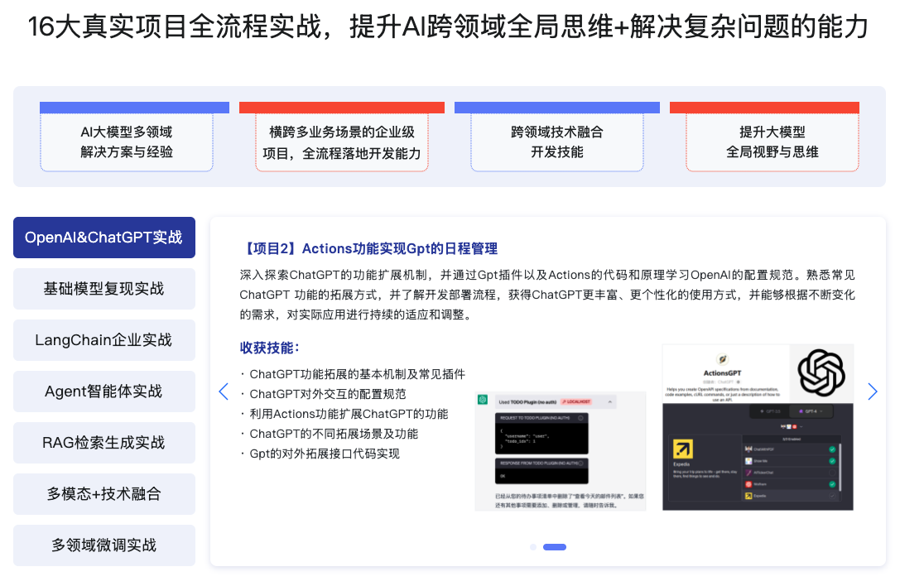Click the green ChatGPT avatar icon
The height and width of the screenshot is (586, 924).
tap(483, 400)
